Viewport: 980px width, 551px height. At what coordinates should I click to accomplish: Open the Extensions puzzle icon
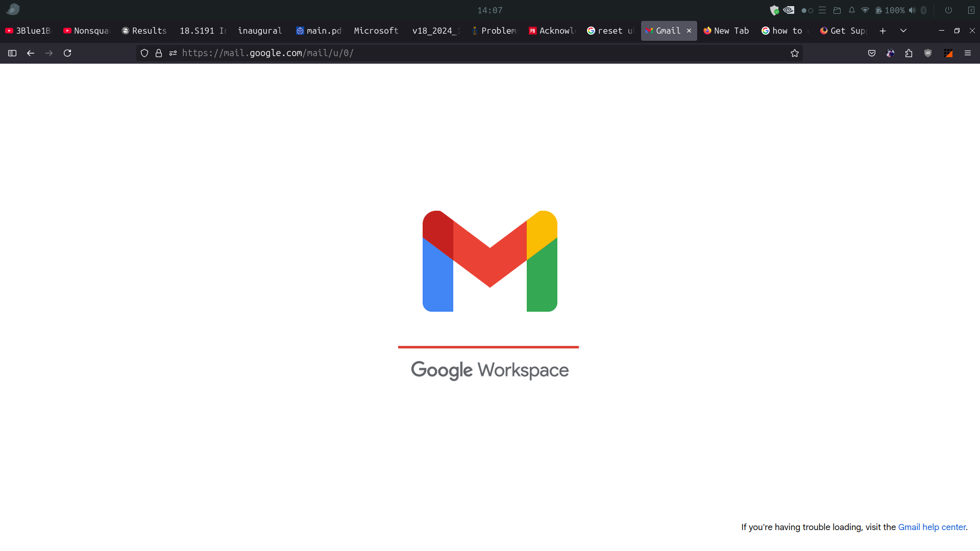click(909, 53)
